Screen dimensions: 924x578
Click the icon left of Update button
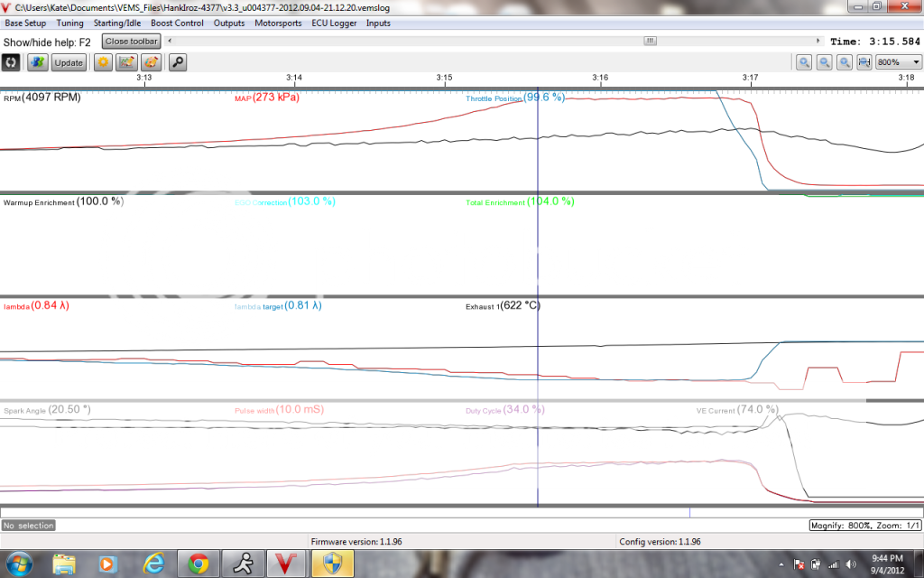tap(38, 62)
